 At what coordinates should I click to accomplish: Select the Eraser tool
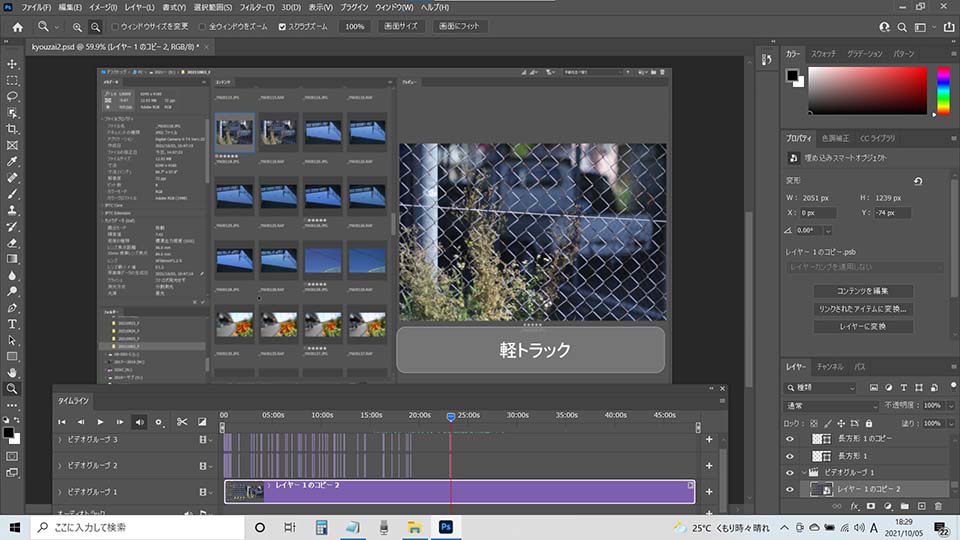pos(12,242)
